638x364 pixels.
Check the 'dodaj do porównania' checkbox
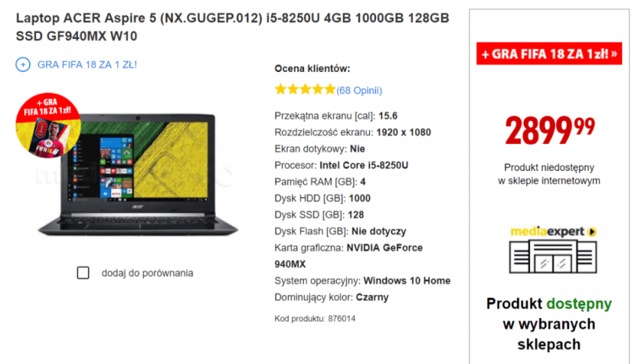[x=83, y=273]
